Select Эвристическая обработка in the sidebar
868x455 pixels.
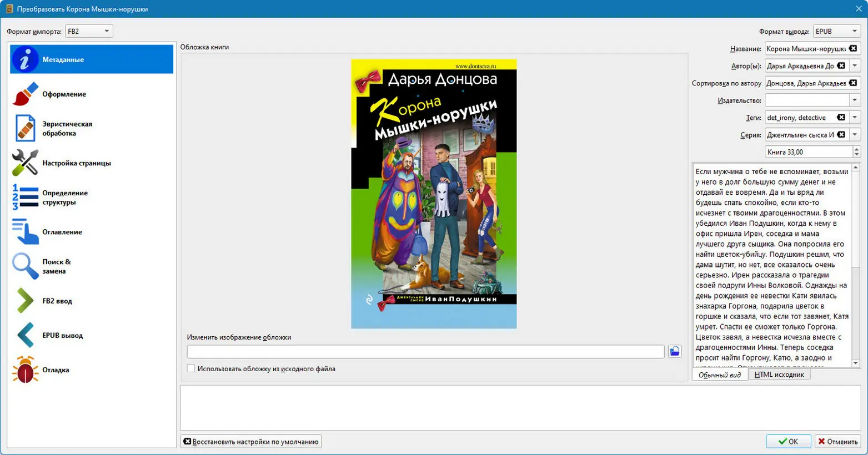pos(92,129)
